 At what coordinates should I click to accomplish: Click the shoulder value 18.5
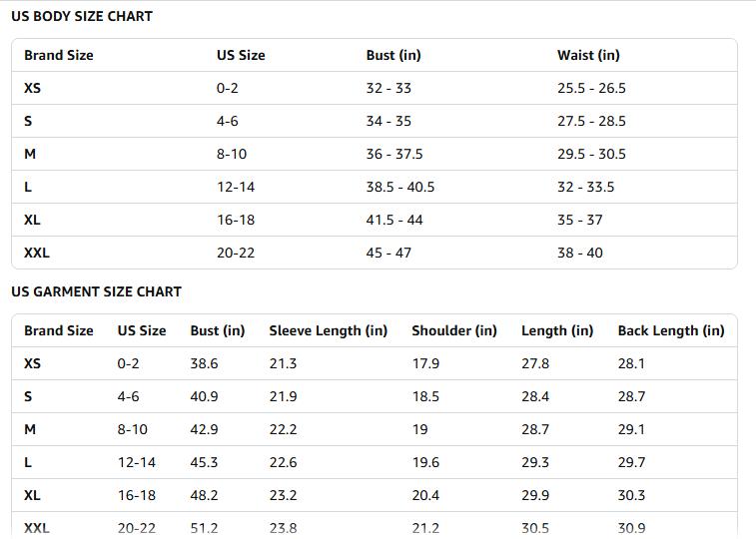425,396
